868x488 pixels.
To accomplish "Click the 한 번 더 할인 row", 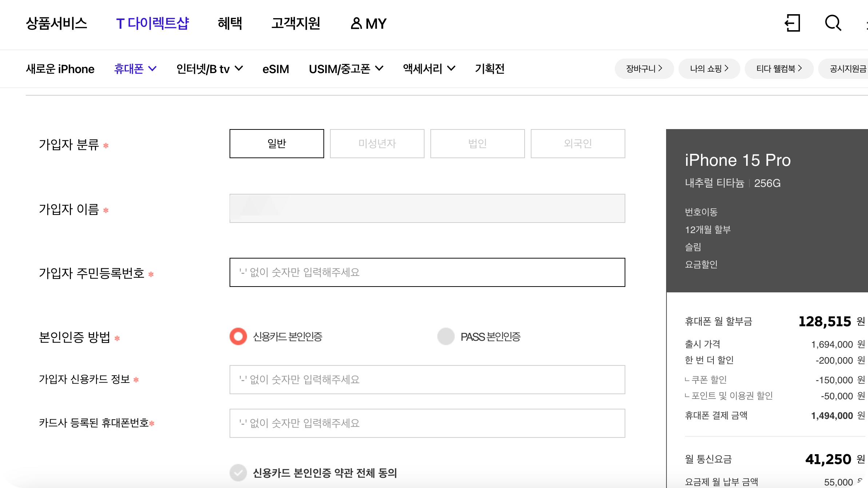I will pos(775,360).
